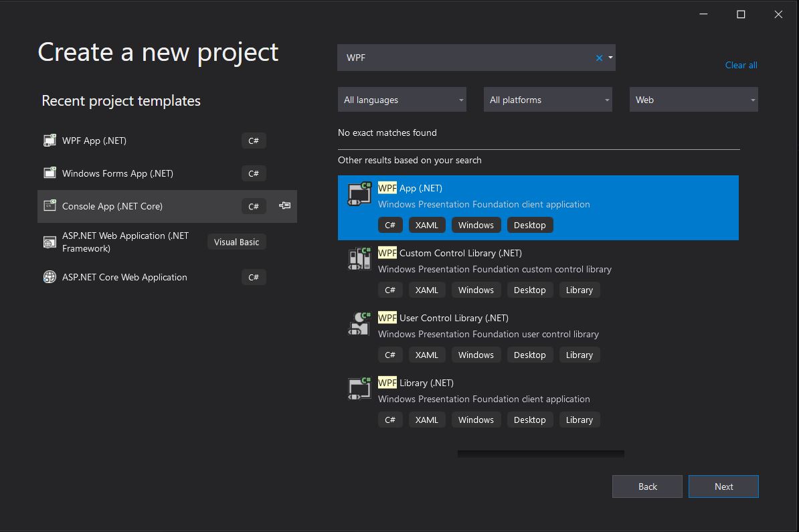
Task: Open the All languages dropdown
Action: point(402,99)
